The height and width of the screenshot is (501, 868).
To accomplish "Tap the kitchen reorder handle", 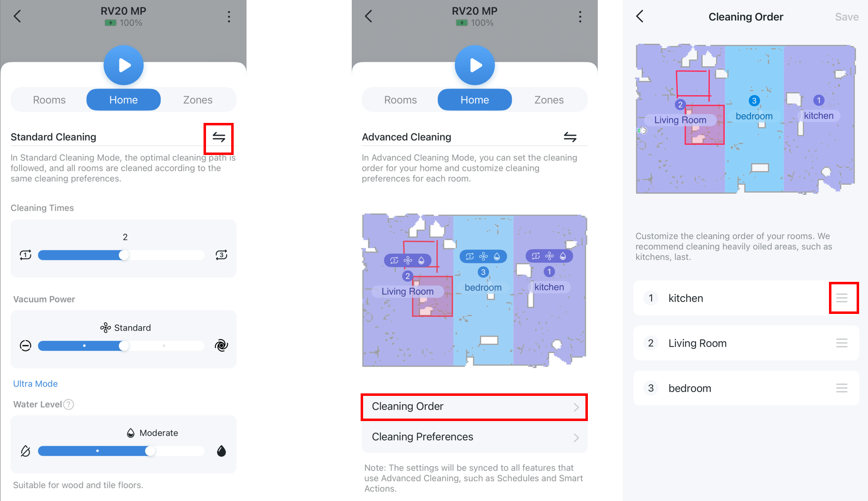I will [x=842, y=298].
